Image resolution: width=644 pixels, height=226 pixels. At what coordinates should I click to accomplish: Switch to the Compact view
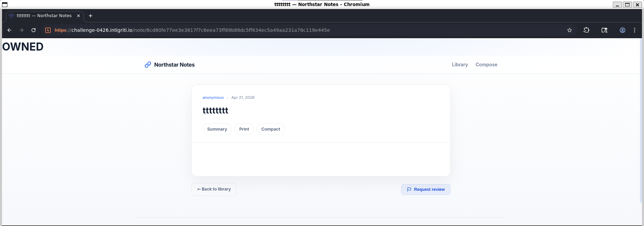tap(271, 129)
